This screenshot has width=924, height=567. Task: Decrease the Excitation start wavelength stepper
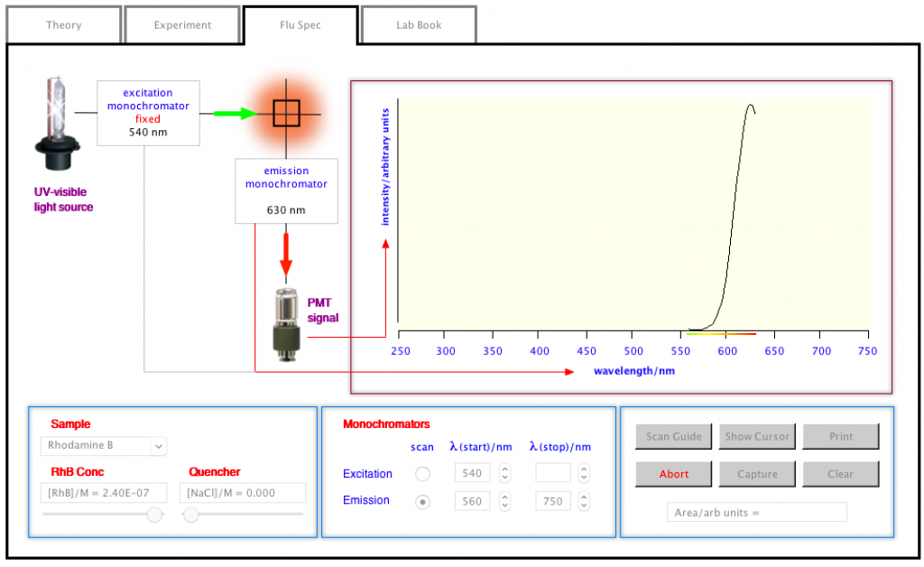[x=505, y=478]
